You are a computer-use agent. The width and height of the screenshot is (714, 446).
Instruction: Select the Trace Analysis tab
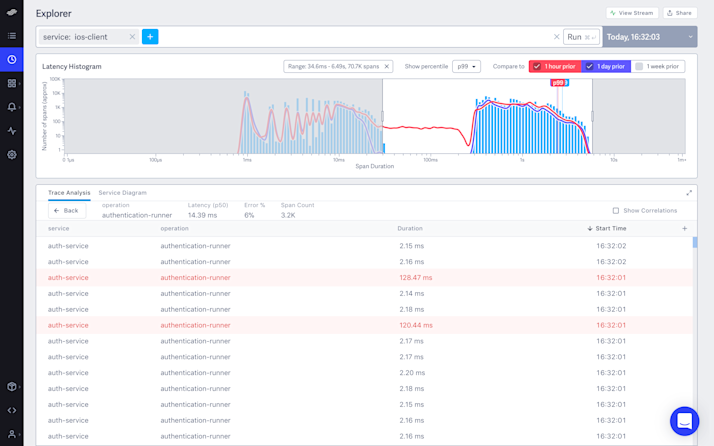click(69, 193)
